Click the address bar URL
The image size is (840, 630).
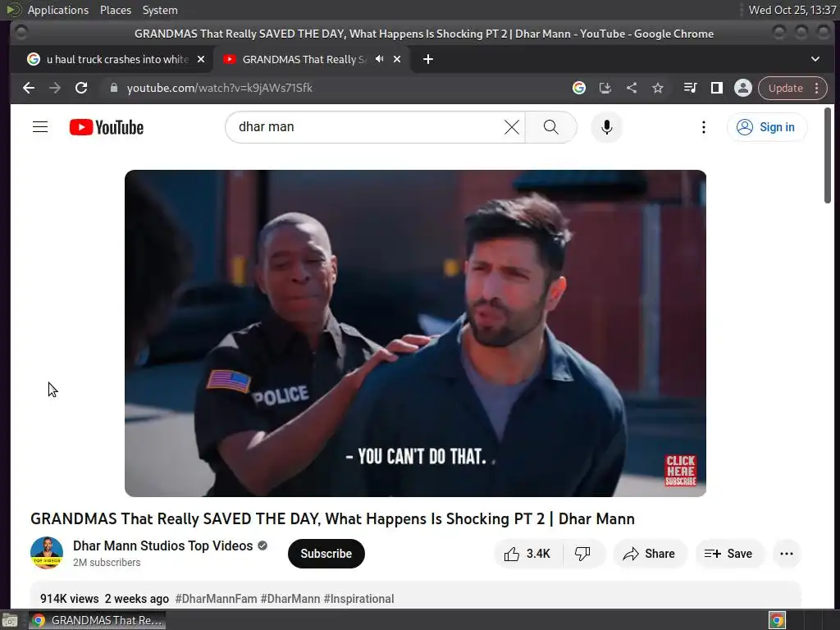(220, 88)
